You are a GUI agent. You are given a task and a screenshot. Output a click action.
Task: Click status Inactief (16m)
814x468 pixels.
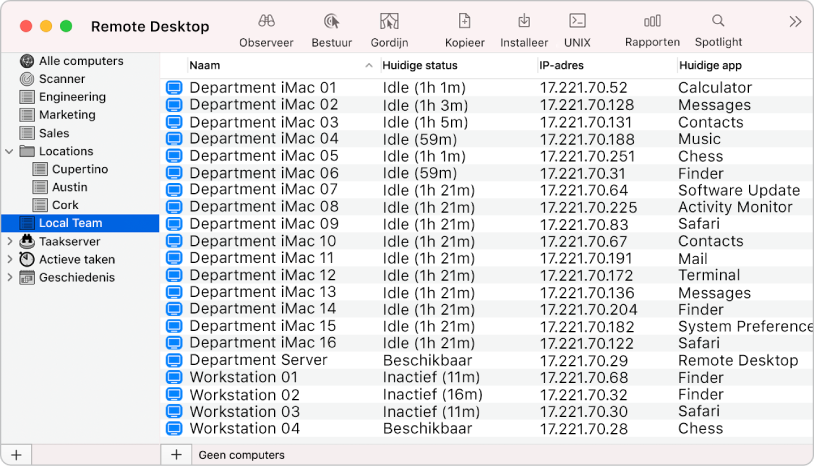(432, 395)
